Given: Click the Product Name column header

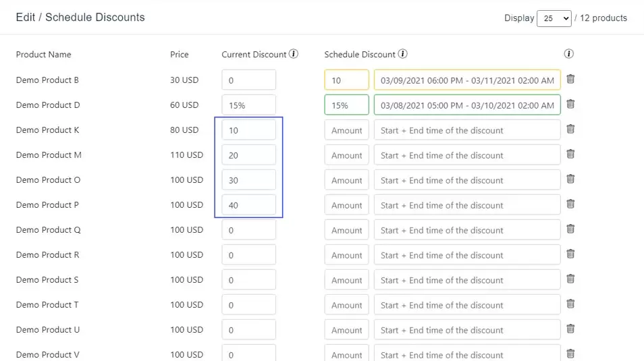Looking at the screenshot, I should tap(43, 55).
